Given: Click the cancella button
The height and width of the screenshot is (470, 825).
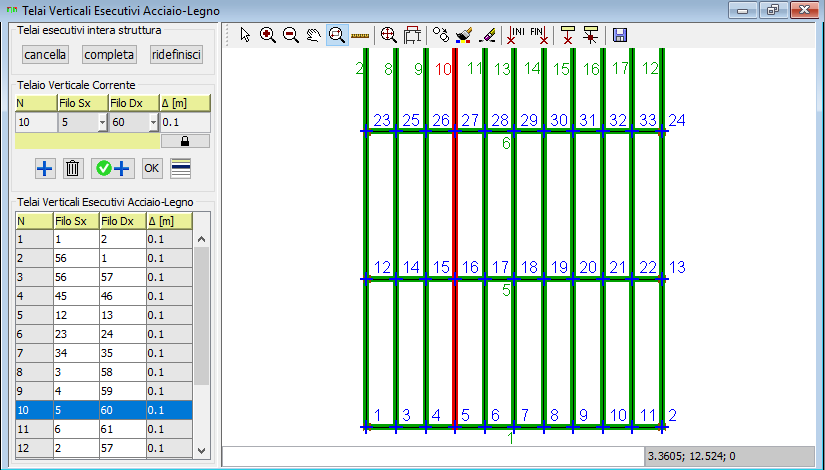Looking at the screenshot, I should [x=45, y=55].
